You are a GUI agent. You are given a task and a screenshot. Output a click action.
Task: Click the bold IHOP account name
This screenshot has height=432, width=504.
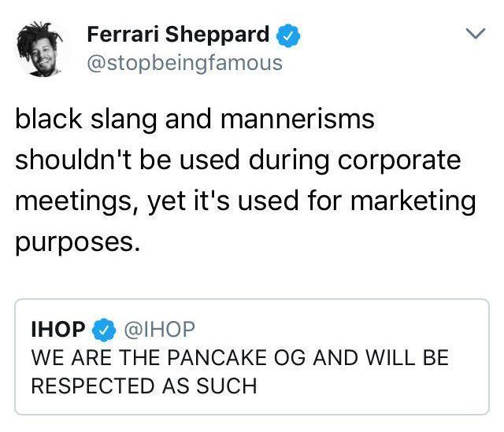pos(58,329)
